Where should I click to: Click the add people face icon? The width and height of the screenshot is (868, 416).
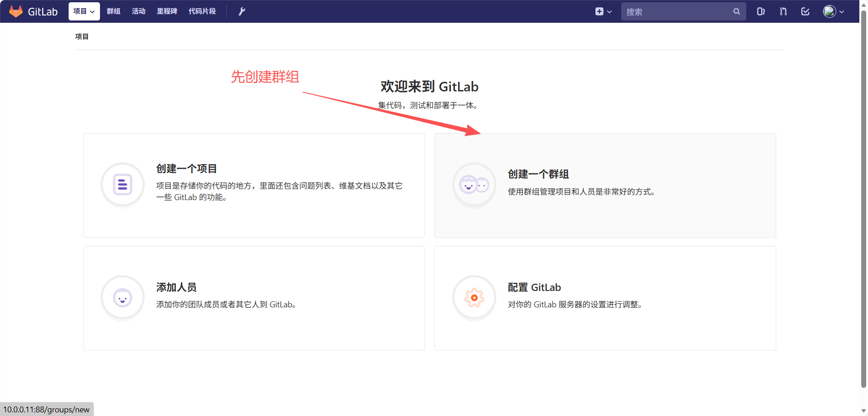pos(123,298)
